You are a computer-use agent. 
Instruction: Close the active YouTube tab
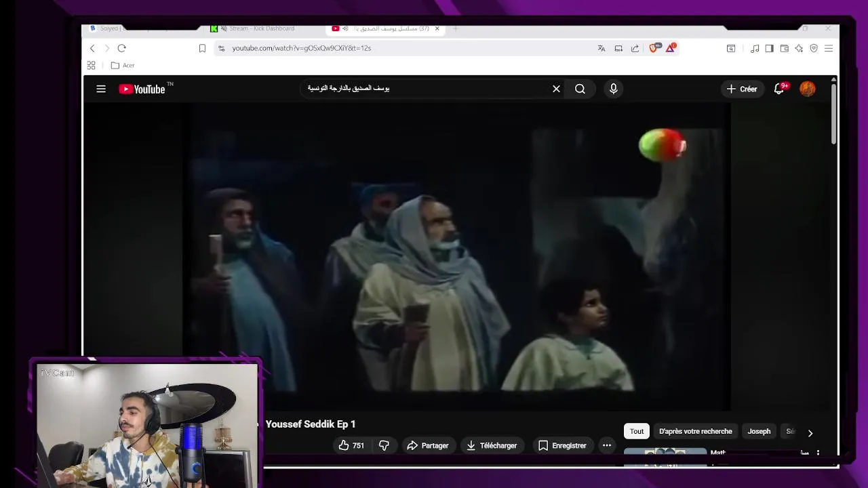[x=437, y=28]
